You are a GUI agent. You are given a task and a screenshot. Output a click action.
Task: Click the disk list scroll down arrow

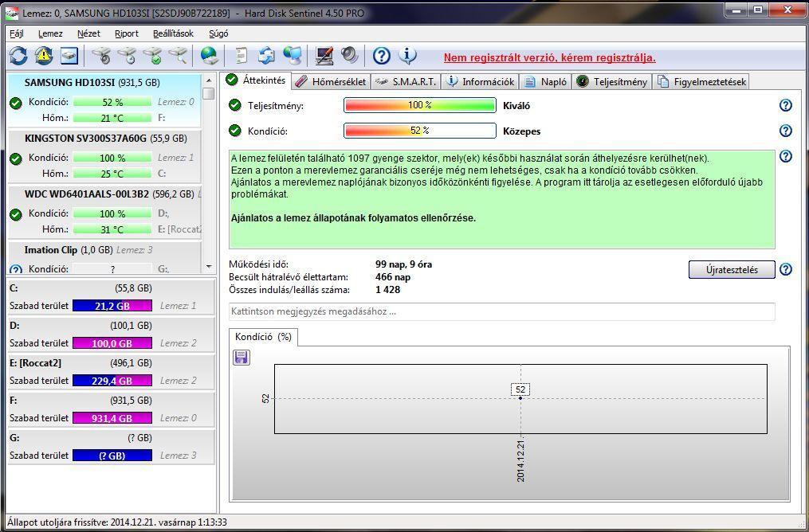tap(209, 267)
